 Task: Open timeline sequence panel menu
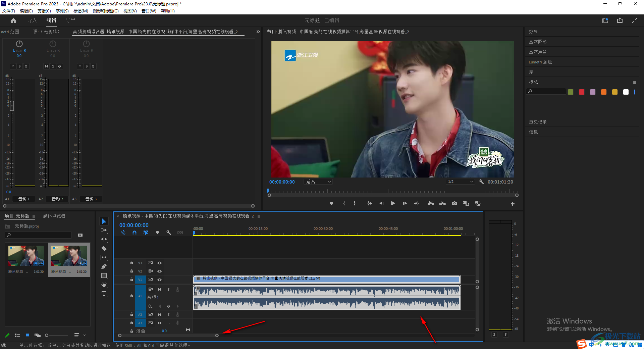click(x=259, y=216)
